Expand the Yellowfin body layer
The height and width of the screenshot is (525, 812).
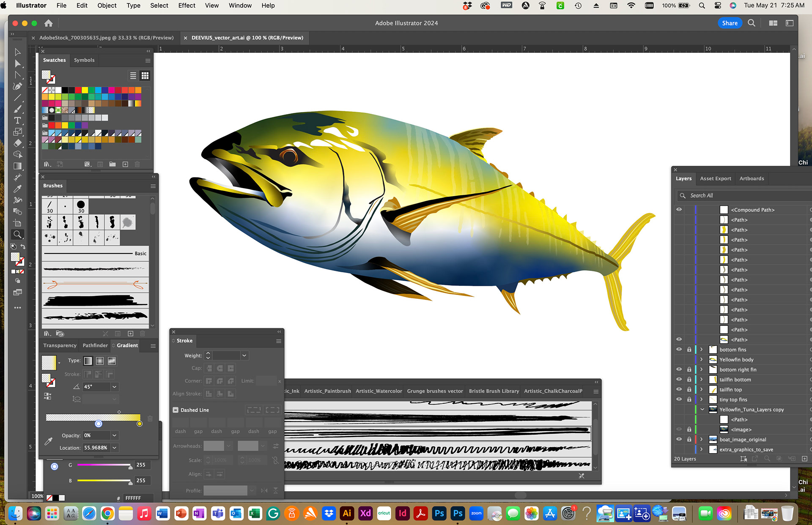[x=701, y=360]
